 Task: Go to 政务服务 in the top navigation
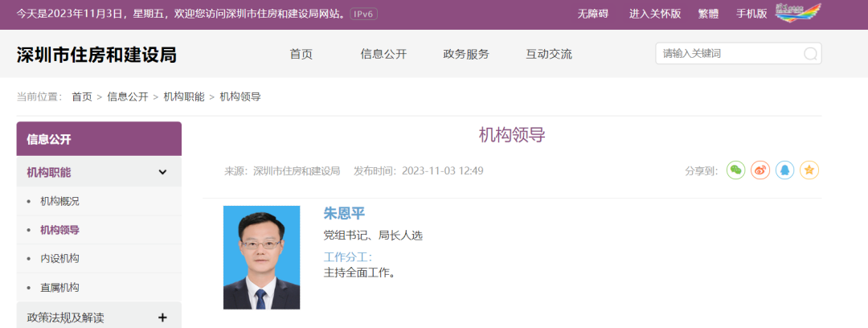pyautogui.click(x=466, y=55)
